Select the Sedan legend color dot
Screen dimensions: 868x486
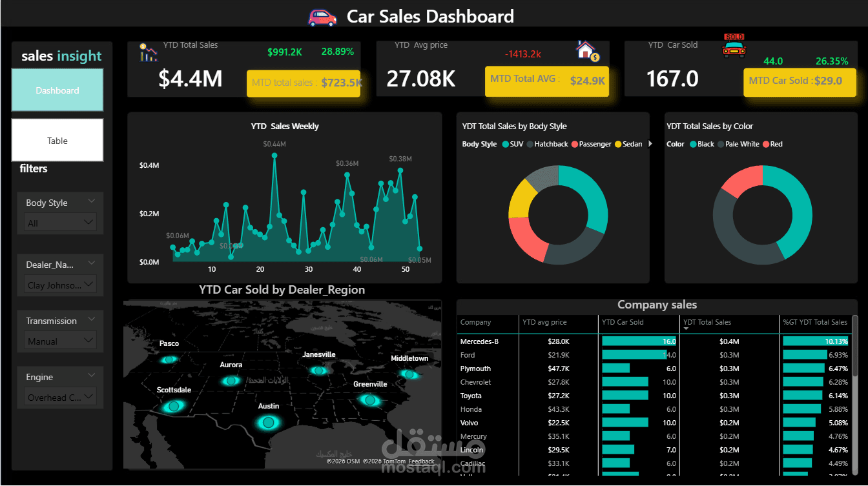(x=618, y=144)
